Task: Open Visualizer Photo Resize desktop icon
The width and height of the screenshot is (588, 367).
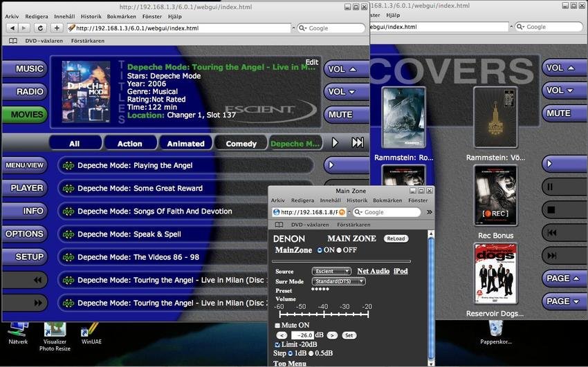Action: point(55,337)
